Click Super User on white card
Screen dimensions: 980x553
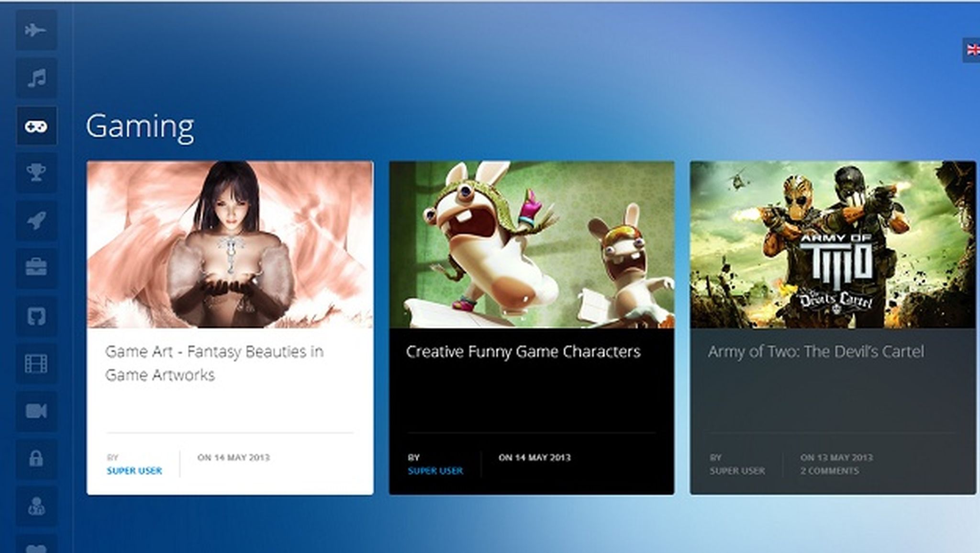pyautogui.click(x=134, y=471)
